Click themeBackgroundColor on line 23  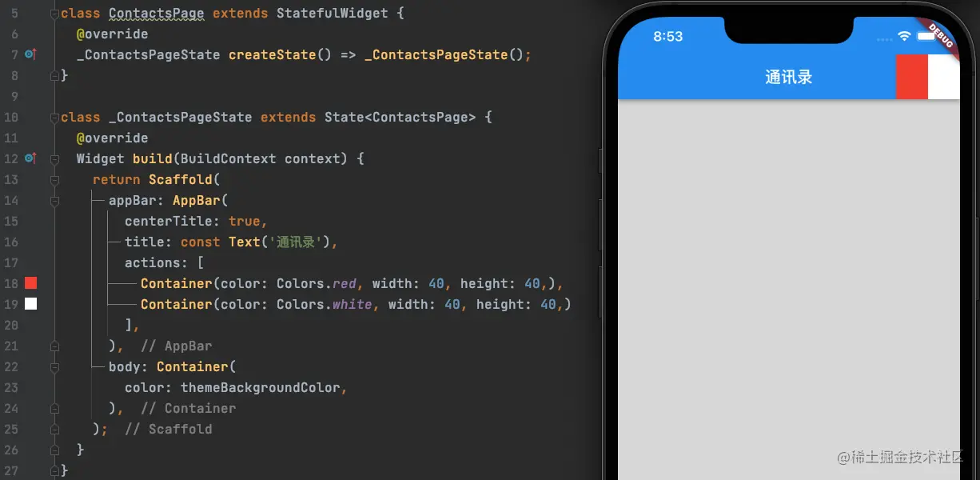pyautogui.click(x=261, y=387)
